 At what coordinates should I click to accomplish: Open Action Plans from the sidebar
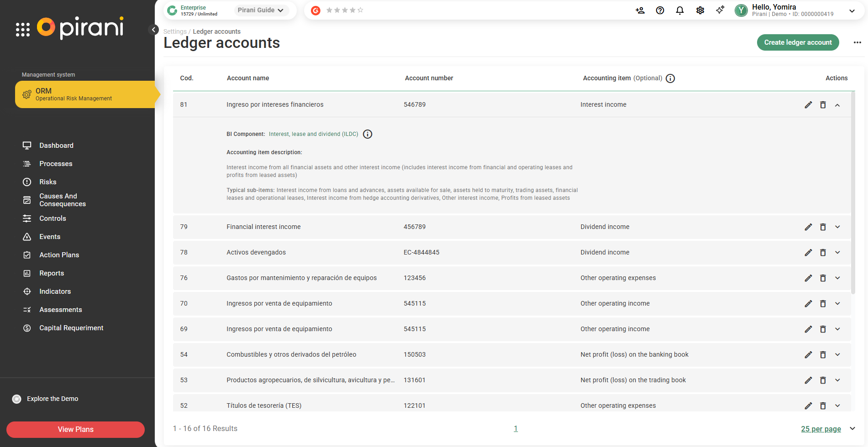pyautogui.click(x=59, y=255)
